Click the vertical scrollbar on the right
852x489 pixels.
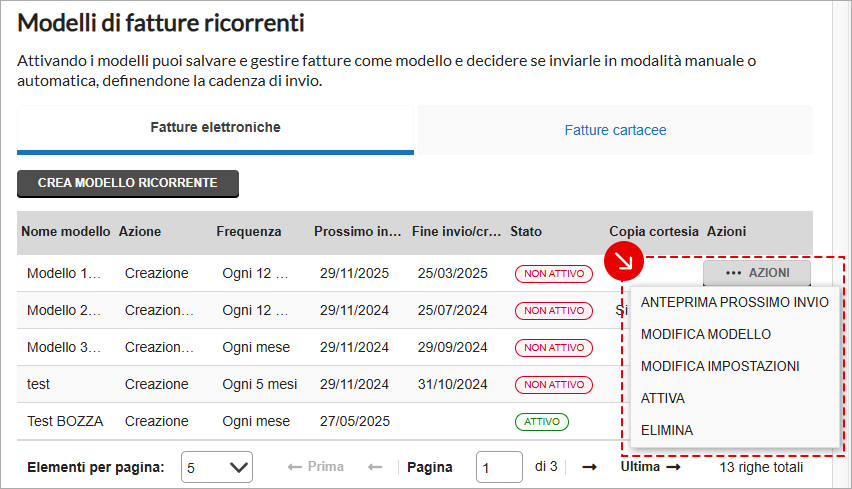tap(841, 244)
